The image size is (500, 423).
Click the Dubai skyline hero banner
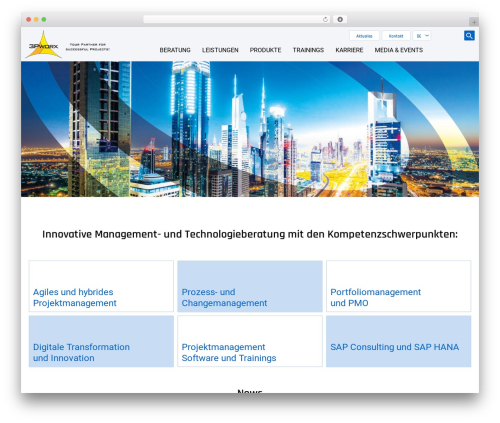pyautogui.click(x=250, y=129)
